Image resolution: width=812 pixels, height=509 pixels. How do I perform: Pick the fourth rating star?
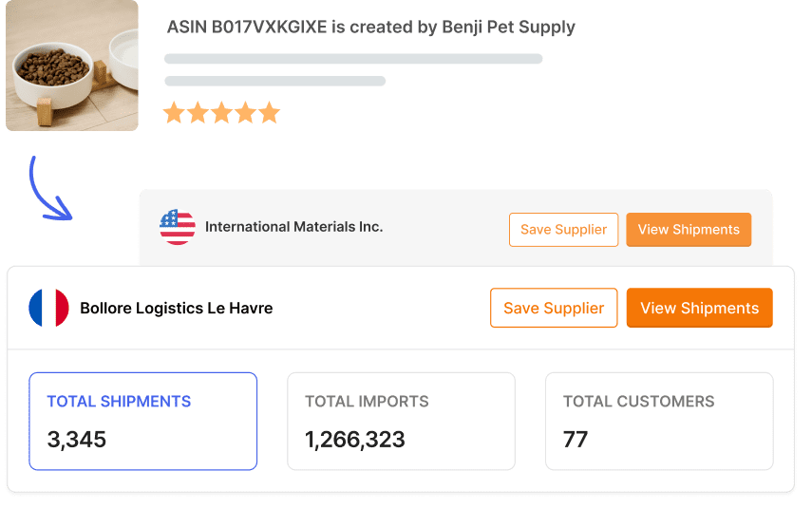(x=245, y=114)
